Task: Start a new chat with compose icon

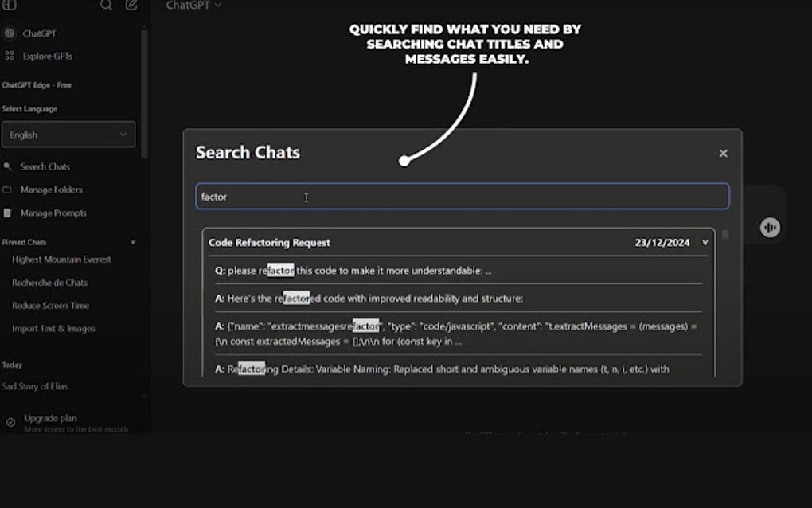Action: [x=131, y=6]
